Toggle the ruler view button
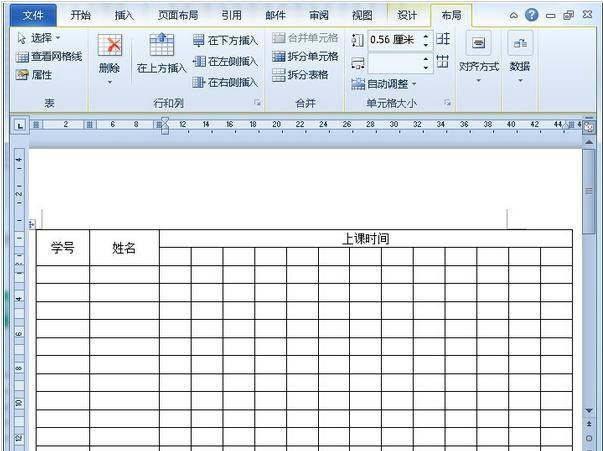This screenshot has width=603, height=451. tap(589, 127)
